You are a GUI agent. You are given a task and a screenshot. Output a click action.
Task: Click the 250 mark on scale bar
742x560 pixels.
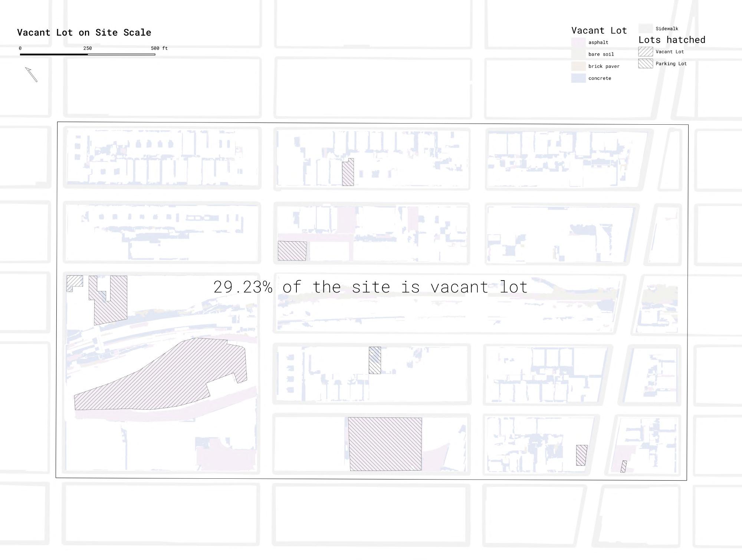[x=88, y=48]
